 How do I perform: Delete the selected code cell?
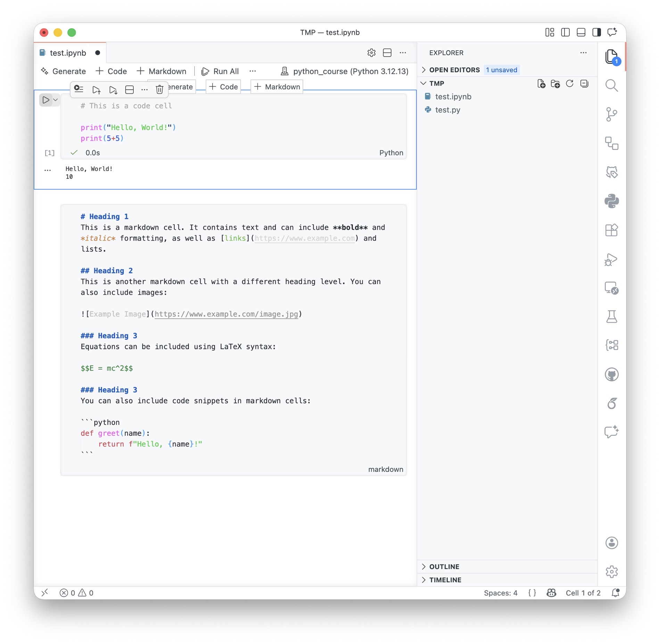(159, 90)
